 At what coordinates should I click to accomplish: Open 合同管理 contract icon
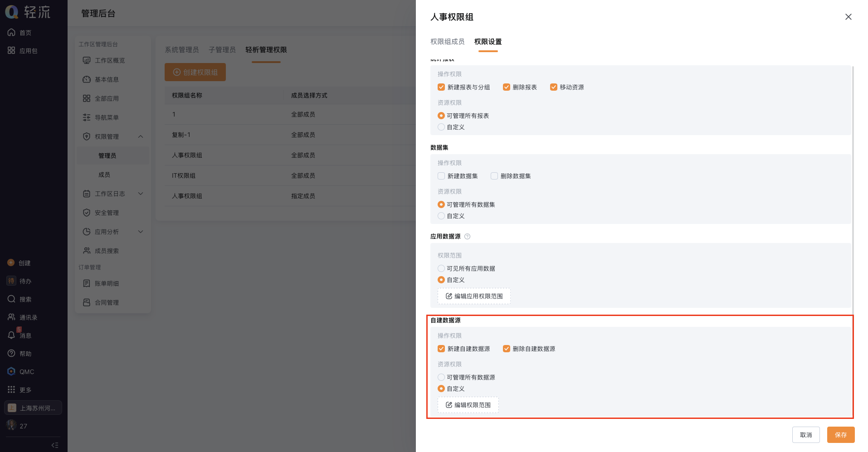(87, 302)
